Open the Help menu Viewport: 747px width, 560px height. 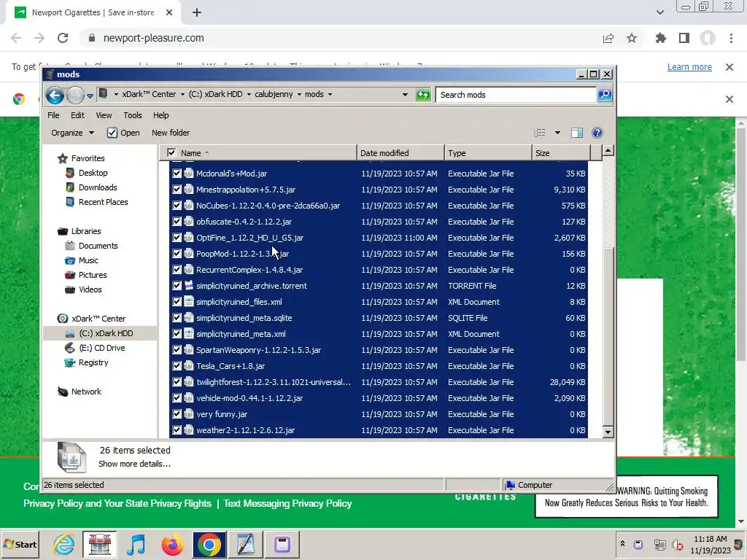click(160, 115)
